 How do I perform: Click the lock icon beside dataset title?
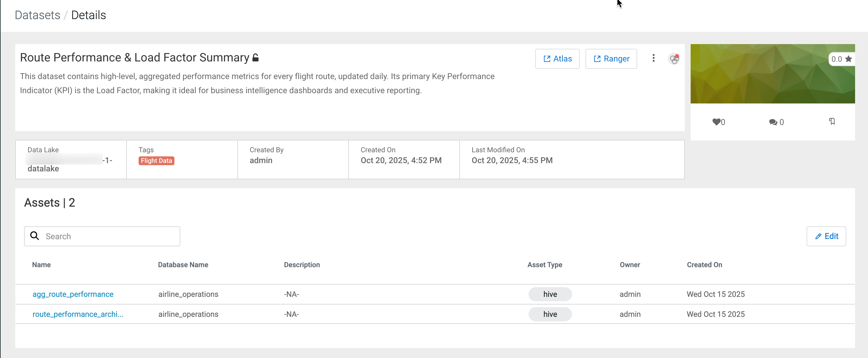click(255, 58)
